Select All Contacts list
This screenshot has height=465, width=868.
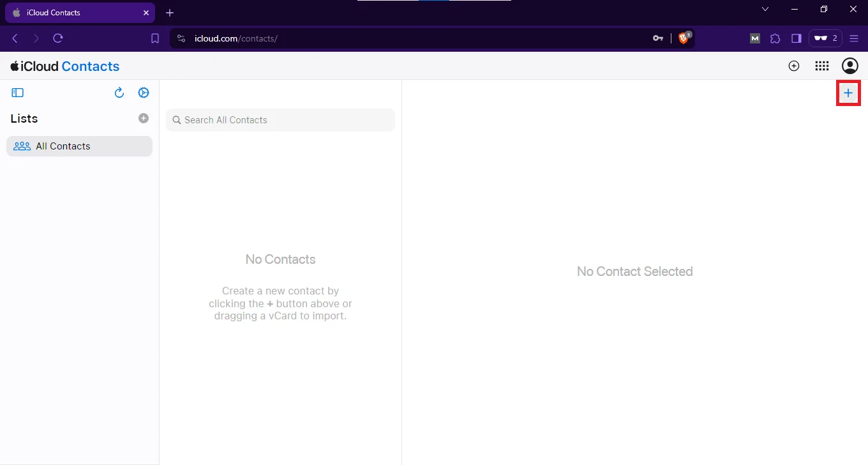[79, 146]
